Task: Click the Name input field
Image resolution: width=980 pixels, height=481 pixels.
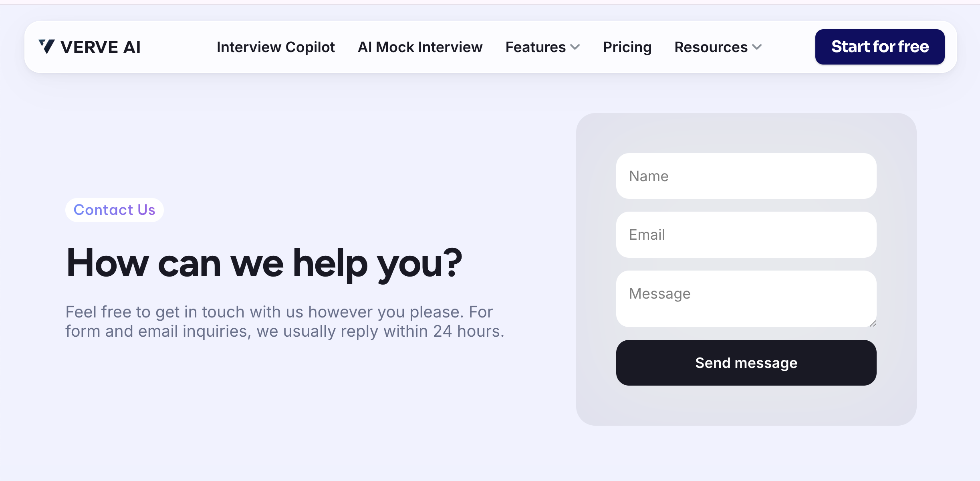Action: coord(746,176)
